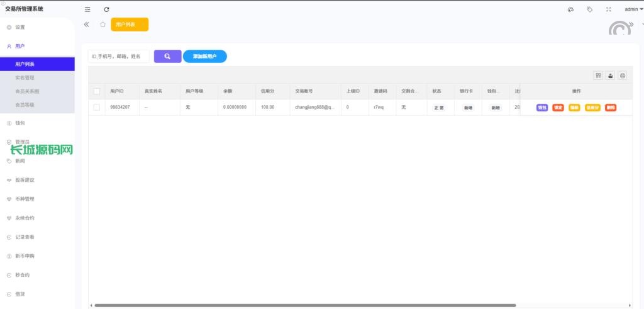
Task: Switch to the 用户列表 tab
Action: click(129, 25)
